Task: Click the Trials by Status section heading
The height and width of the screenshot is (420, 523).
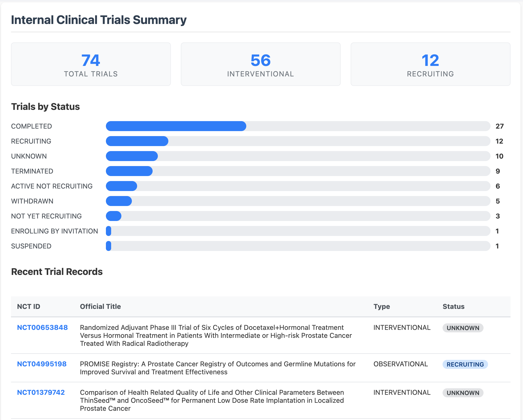Action: [x=45, y=107]
